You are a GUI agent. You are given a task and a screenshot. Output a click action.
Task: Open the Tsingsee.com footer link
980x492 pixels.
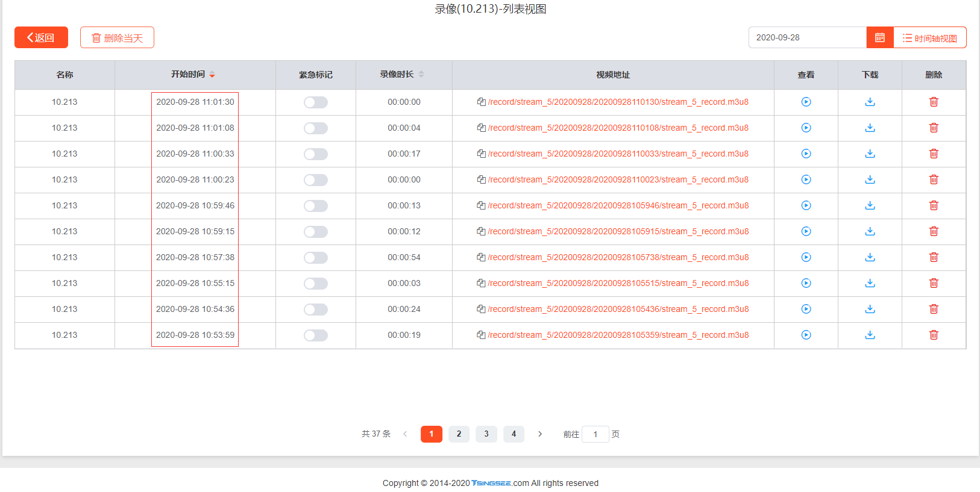point(500,483)
